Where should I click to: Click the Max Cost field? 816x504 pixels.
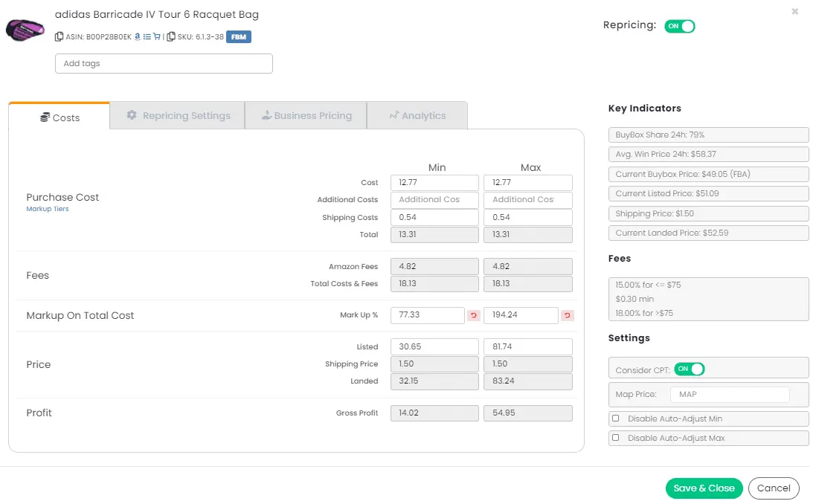pyautogui.click(x=528, y=183)
